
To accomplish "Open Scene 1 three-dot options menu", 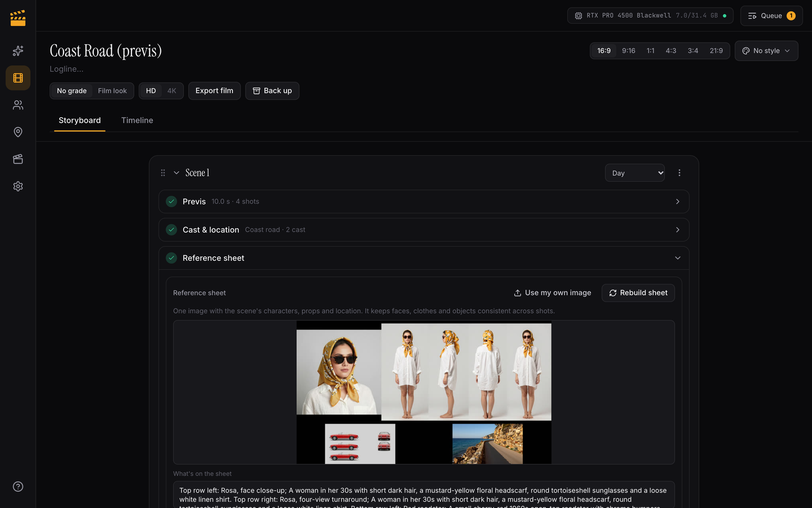I will pyautogui.click(x=679, y=173).
